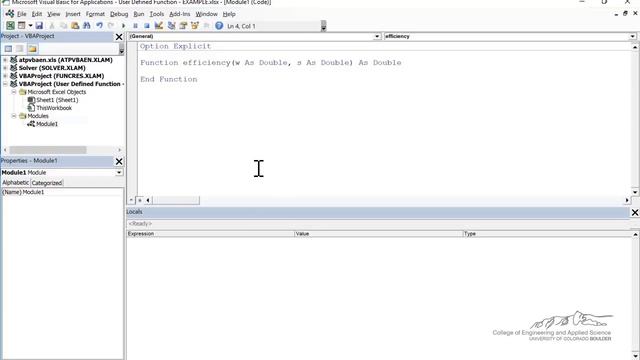The height and width of the screenshot is (360, 640).
Task: Click View Code icon in Project pane
Action: (8, 49)
